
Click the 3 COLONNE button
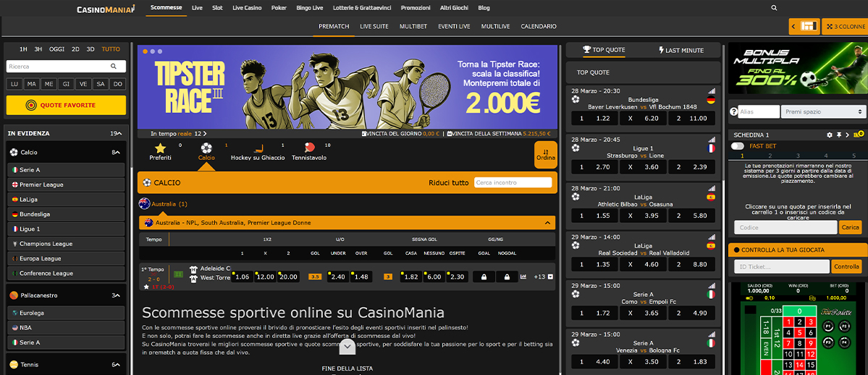(844, 26)
